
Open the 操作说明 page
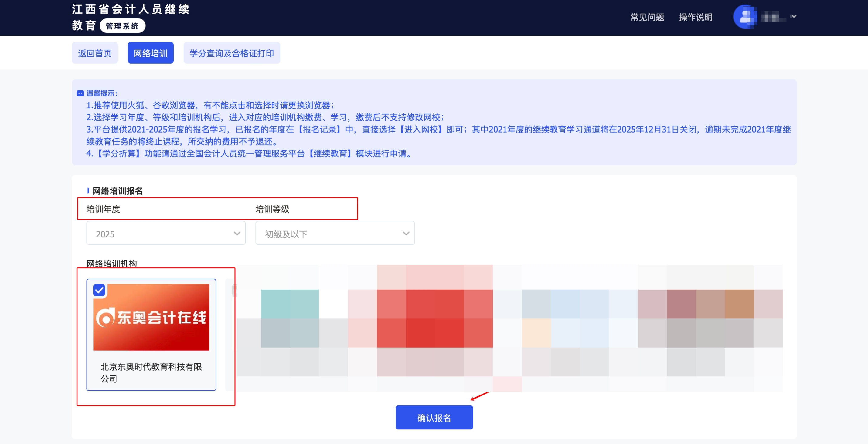point(696,17)
